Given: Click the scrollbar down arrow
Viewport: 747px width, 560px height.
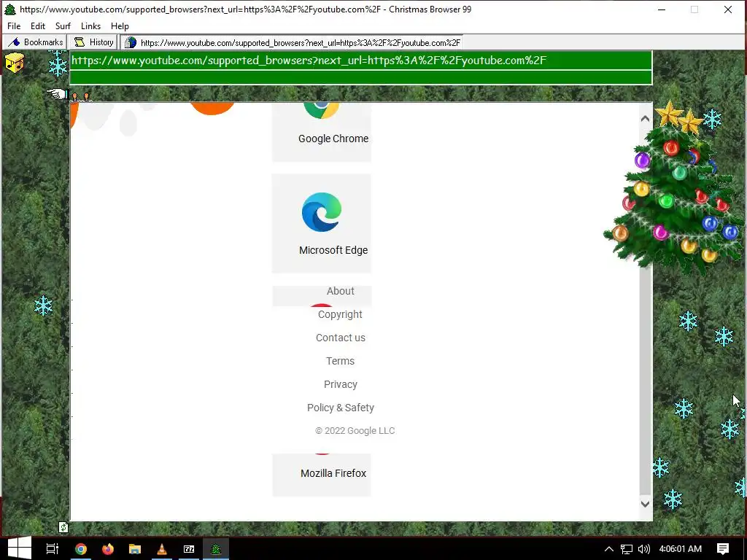Looking at the screenshot, I should click(x=645, y=503).
